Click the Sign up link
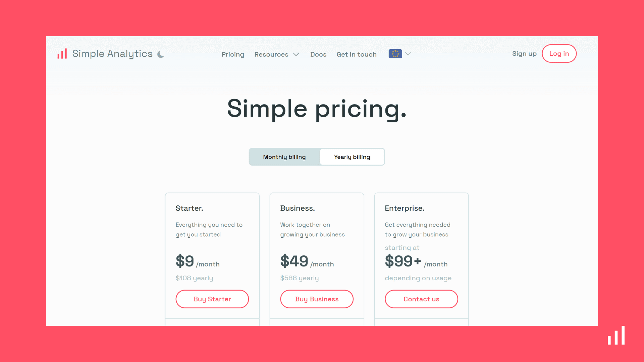 (524, 54)
